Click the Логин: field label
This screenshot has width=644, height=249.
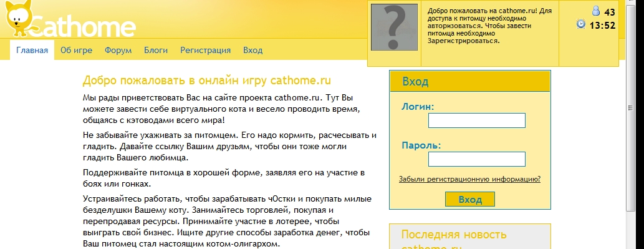tap(418, 107)
